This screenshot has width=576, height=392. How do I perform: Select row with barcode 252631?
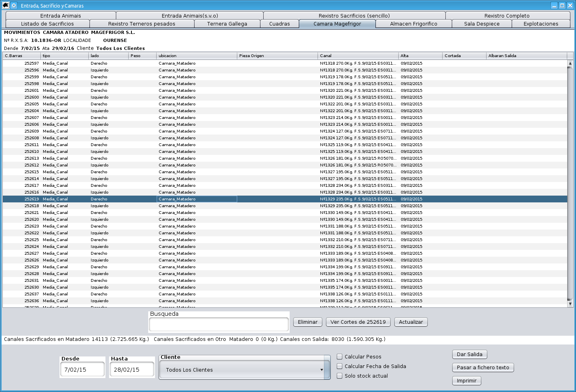tap(285, 280)
